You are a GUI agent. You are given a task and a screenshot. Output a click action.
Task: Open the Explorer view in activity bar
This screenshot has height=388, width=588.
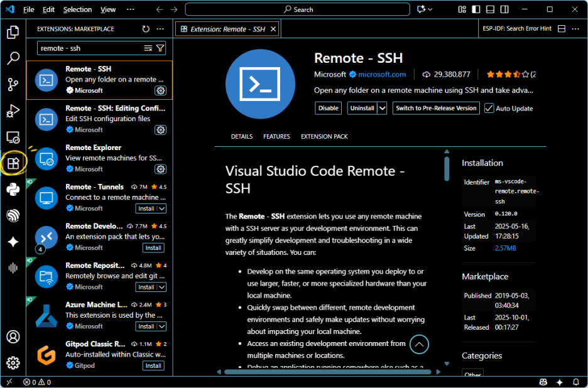13,32
